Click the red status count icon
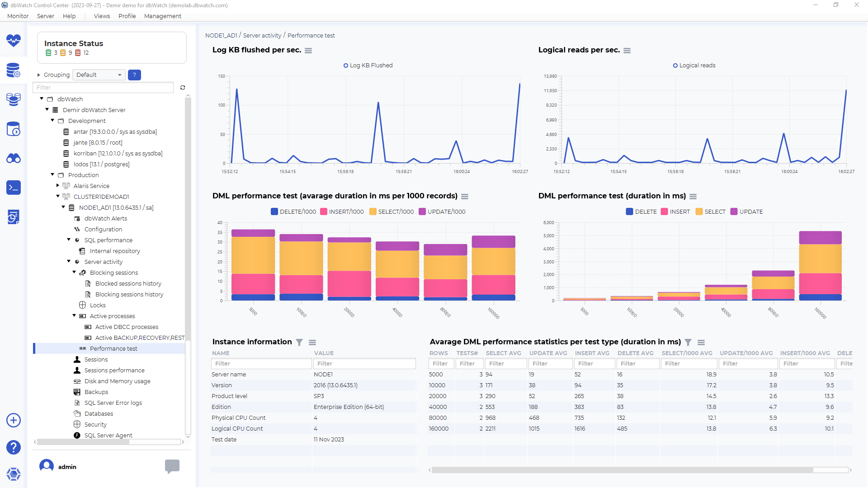The height and width of the screenshot is (488, 868). coord(78,53)
